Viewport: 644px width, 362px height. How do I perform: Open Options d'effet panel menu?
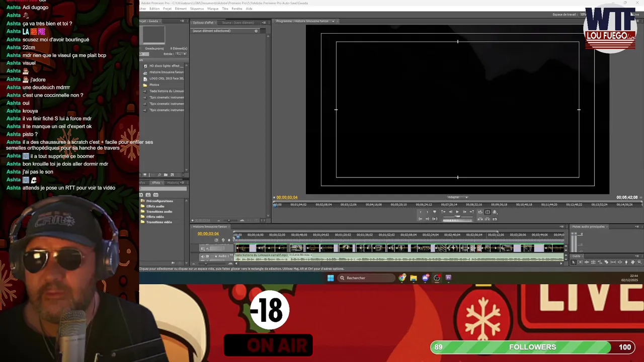264,23
